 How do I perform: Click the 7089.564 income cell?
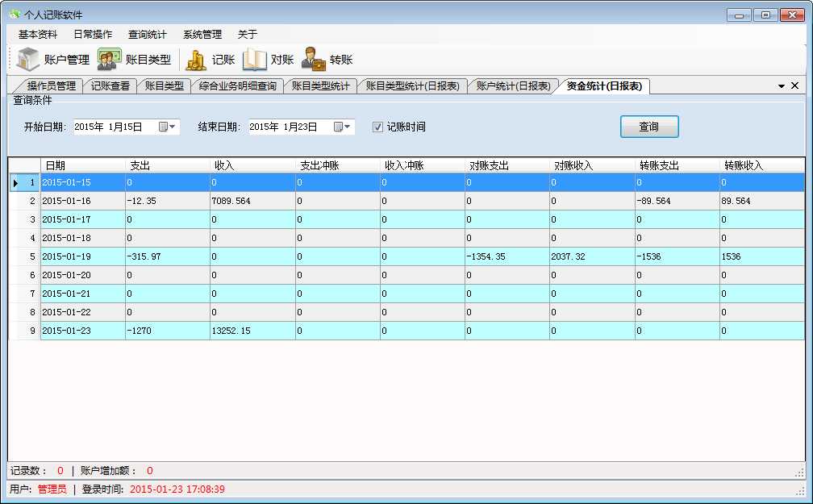pos(252,201)
